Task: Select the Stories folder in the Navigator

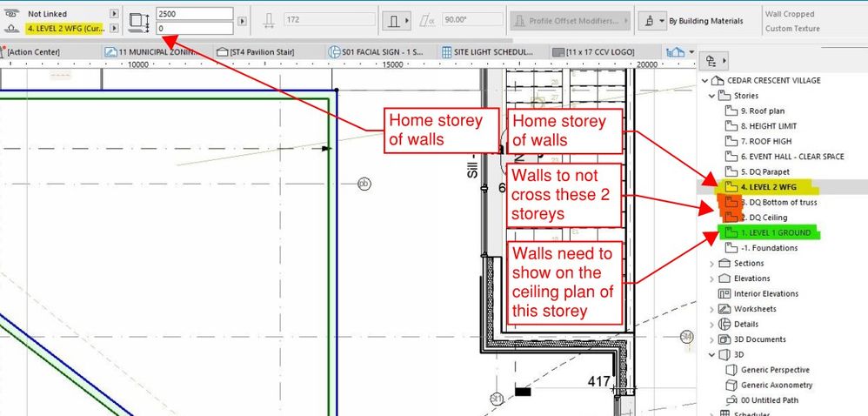Action: click(x=745, y=96)
